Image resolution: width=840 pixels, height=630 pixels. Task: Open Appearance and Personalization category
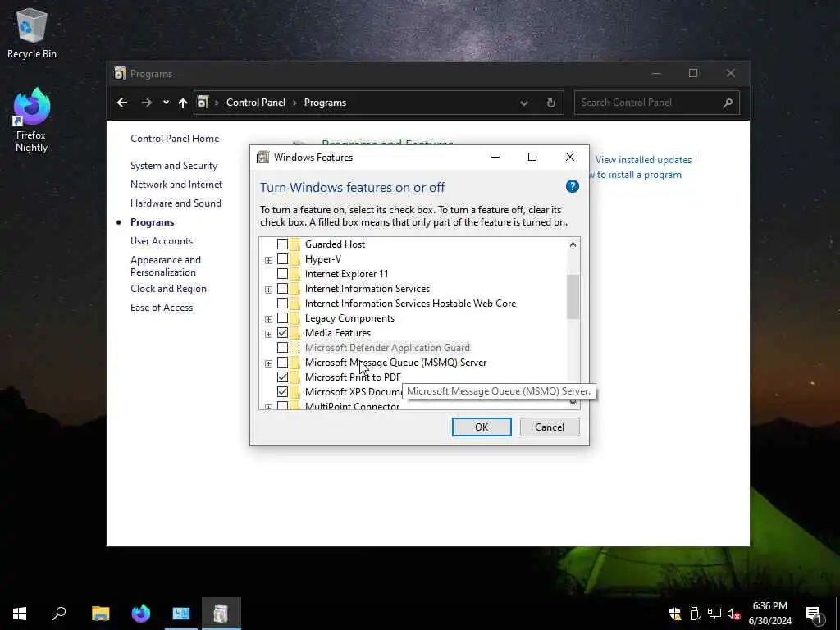click(166, 266)
